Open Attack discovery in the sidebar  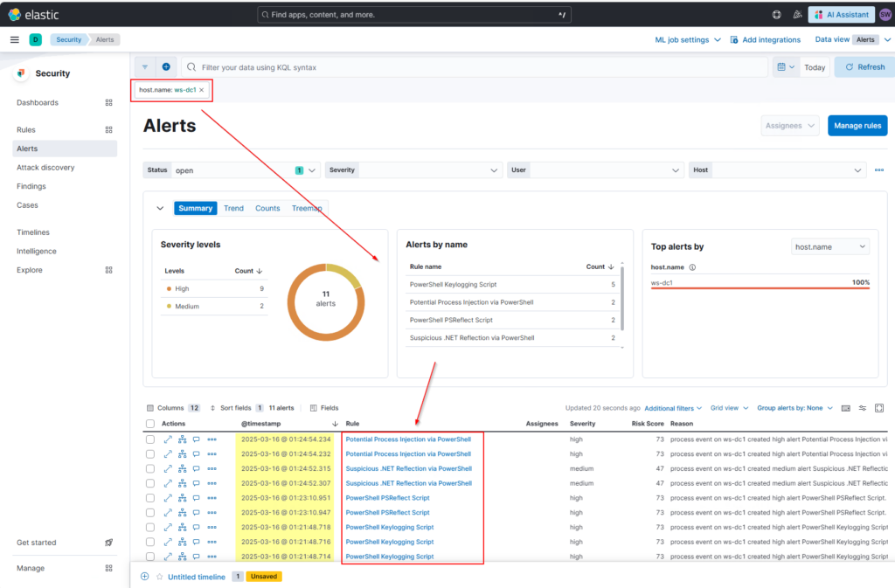click(x=45, y=168)
